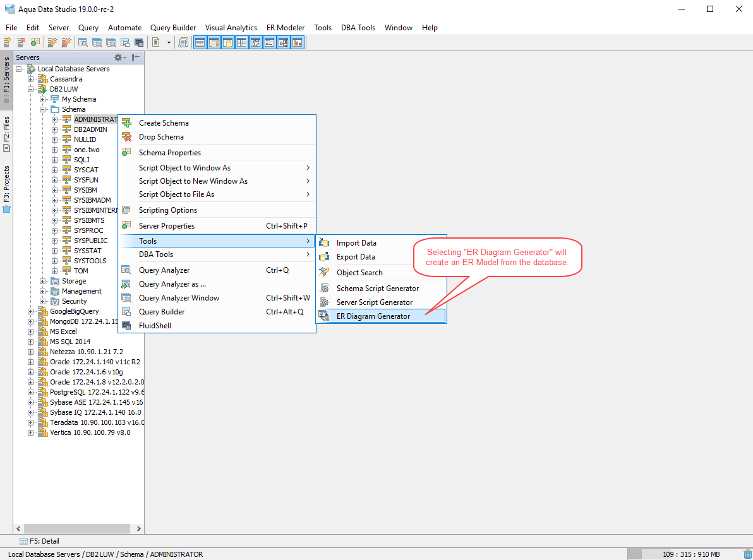Click the Drop Schema red X icon

pos(126,137)
